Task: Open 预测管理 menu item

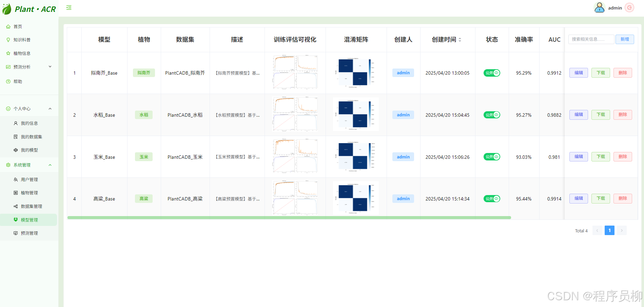Action: point(29,233)
